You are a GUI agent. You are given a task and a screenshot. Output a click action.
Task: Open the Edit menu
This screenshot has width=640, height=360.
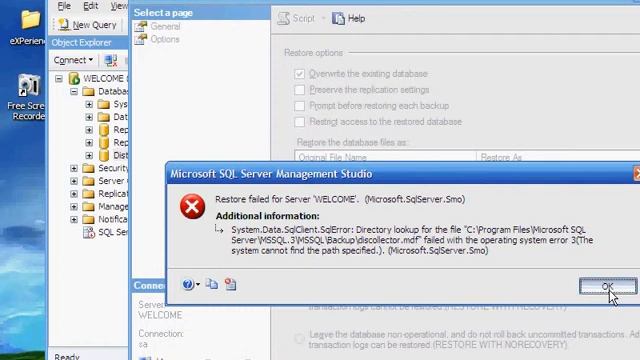tap(90, 6)
